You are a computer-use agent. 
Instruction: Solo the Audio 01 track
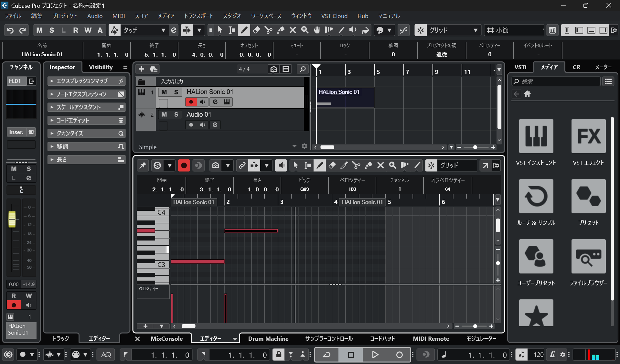[x=176, y=114]
